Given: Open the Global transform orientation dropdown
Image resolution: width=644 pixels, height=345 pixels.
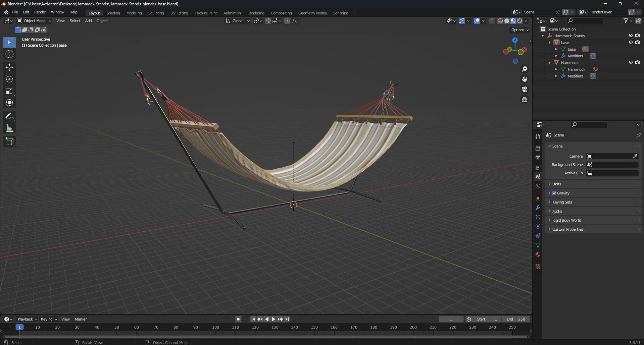Looking at the screenshot, I should pyautogui.click(x=238, y=21).
